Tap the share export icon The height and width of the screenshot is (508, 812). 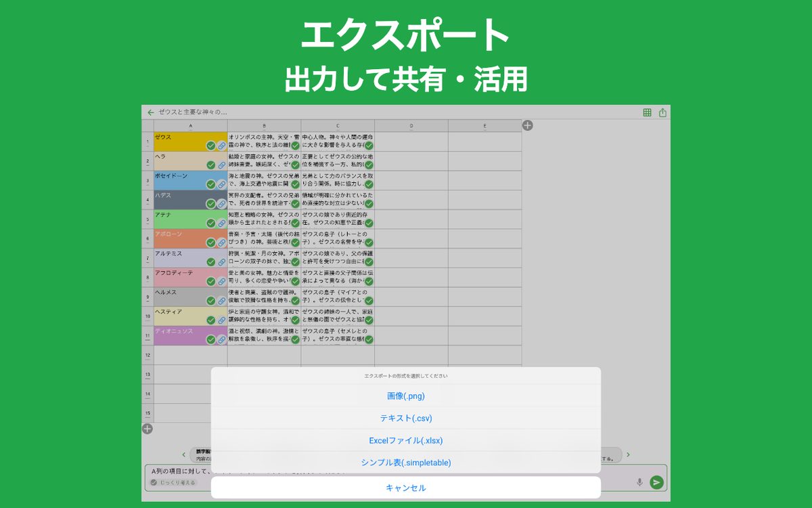(662, 112)
